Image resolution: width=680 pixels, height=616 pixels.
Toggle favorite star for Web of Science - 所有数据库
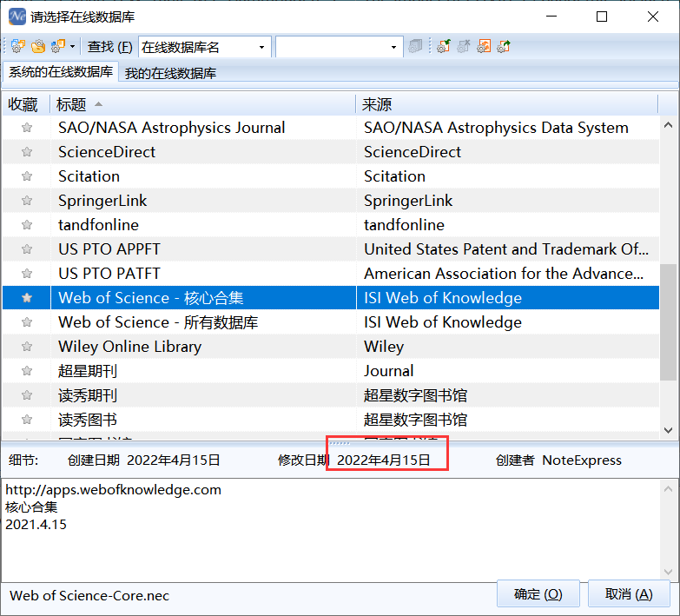[x=27, y=321]
